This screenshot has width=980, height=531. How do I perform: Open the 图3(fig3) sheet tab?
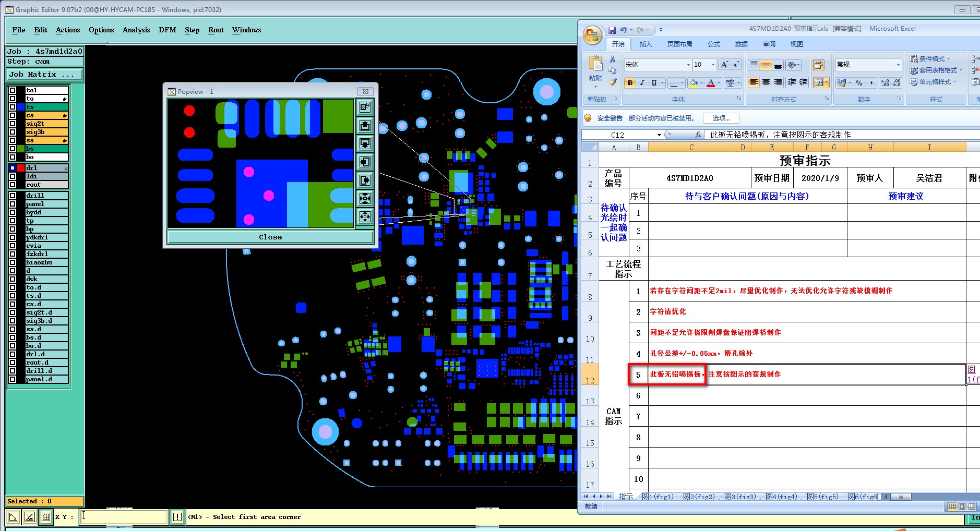point(740,497)
